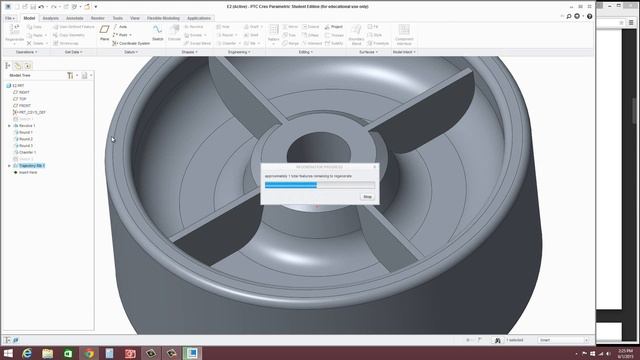The width and height of the screenshot is (640, 360).
Task: Select Round 3 in the model tree
Action: [23, 146]
